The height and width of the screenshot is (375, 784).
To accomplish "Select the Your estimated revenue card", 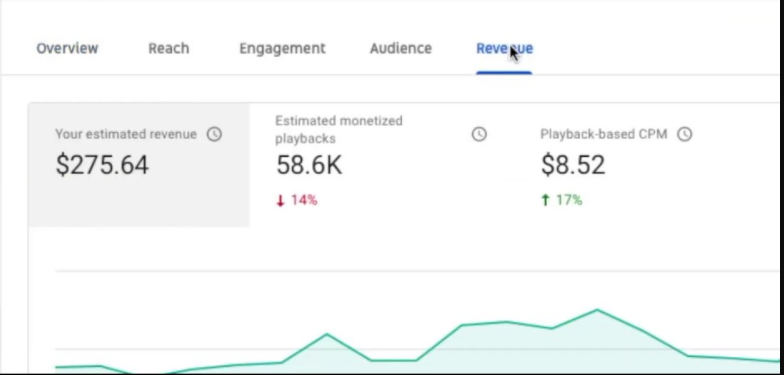I will click(x=139, y=165).
